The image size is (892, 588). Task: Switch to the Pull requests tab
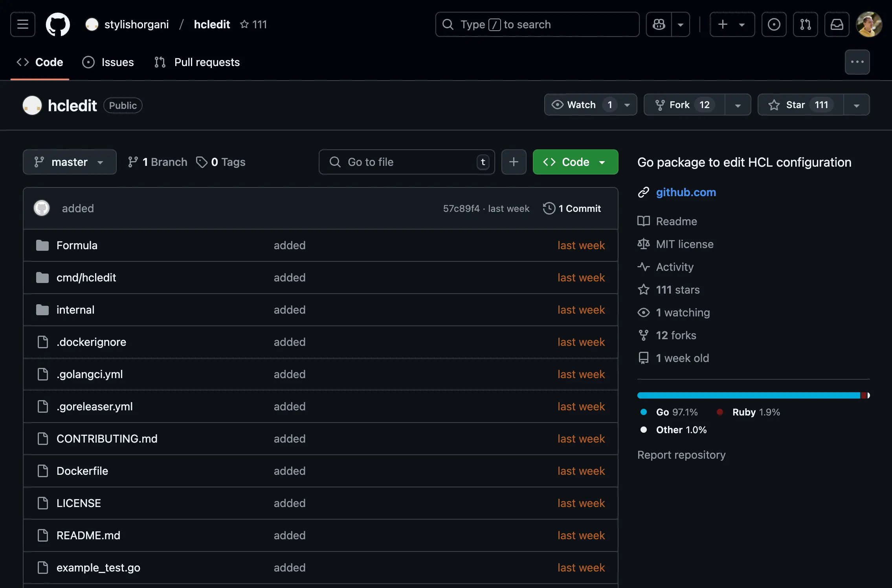click(197, 62)
